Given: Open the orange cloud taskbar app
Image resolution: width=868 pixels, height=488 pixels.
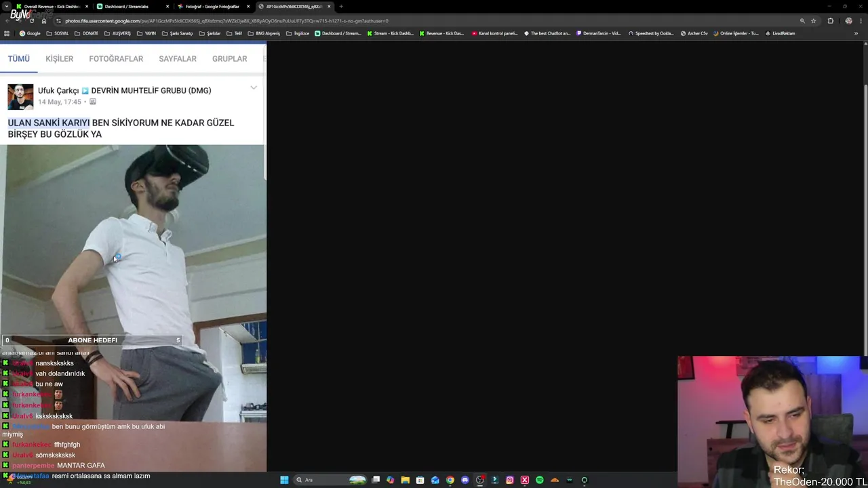Looking at the screenshot, I should 554,480.
